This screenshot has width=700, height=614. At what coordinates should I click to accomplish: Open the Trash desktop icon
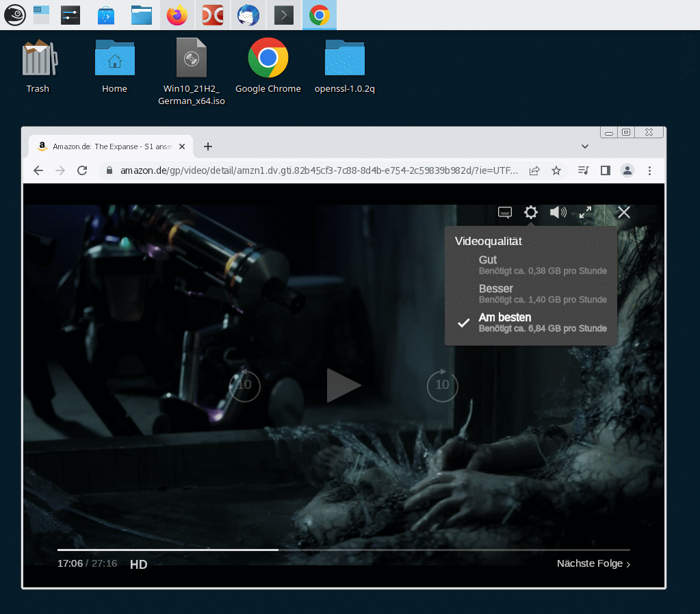pos(38,66)
